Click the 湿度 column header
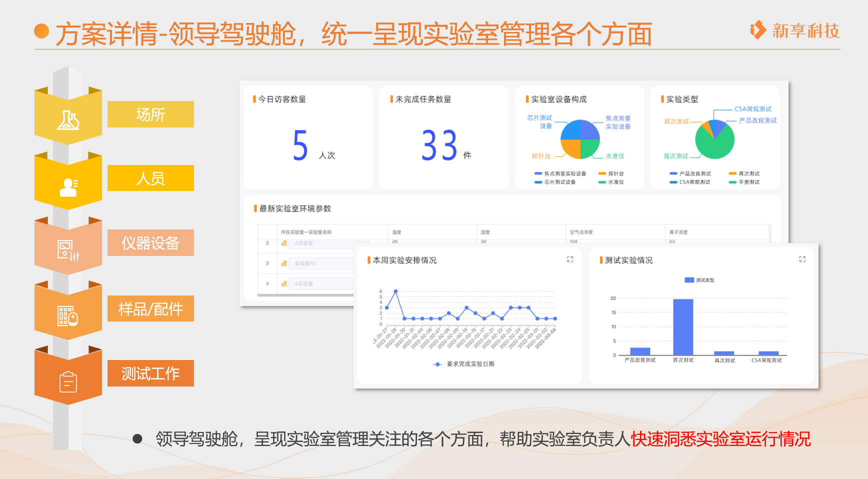 click(485, 232)
